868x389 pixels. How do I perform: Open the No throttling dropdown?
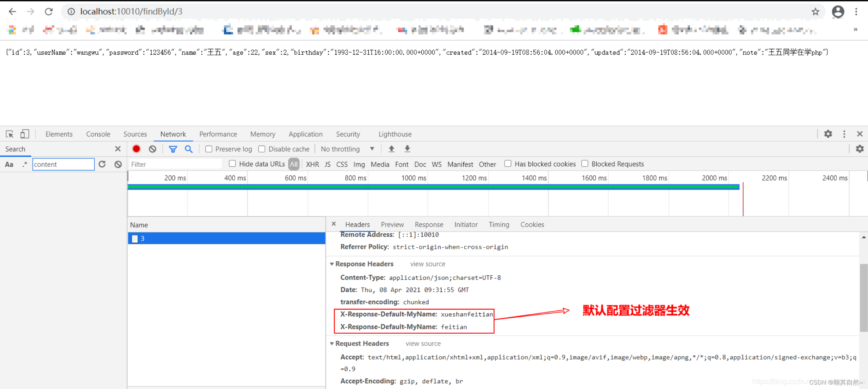tap(347, 149)
